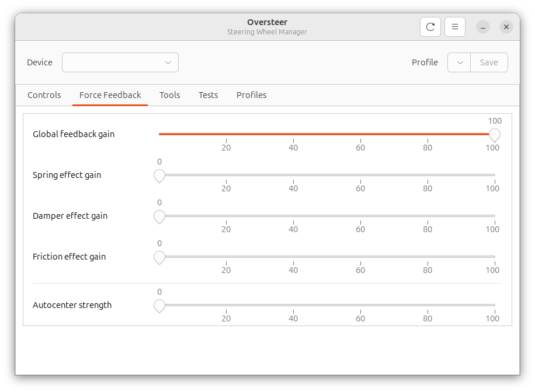
Task: Click the Autocenter strength label
Action: pos(72,305)
